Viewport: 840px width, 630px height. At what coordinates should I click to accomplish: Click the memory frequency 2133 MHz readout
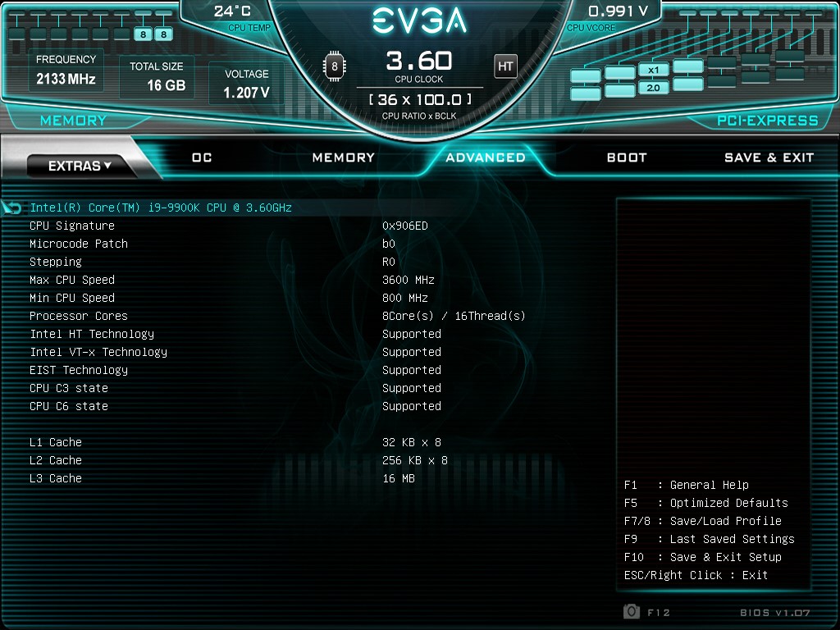pyautogui.click(x=66, y=79)
